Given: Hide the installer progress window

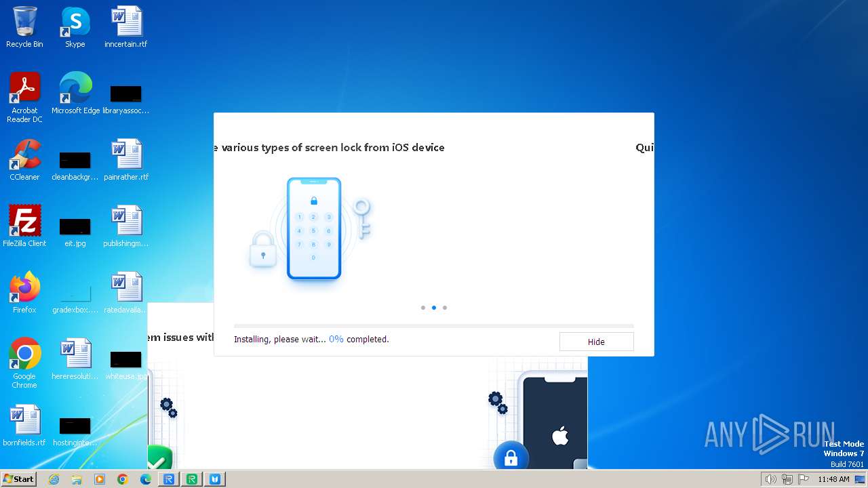Looking at the screenshot, I should pyautogui.click(x=596, y=342).
